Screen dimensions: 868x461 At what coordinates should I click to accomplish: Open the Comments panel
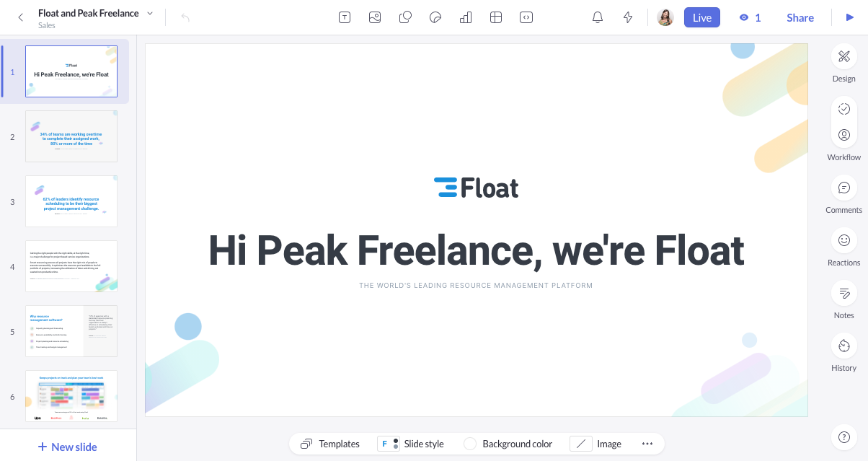(x=843, y=195)
